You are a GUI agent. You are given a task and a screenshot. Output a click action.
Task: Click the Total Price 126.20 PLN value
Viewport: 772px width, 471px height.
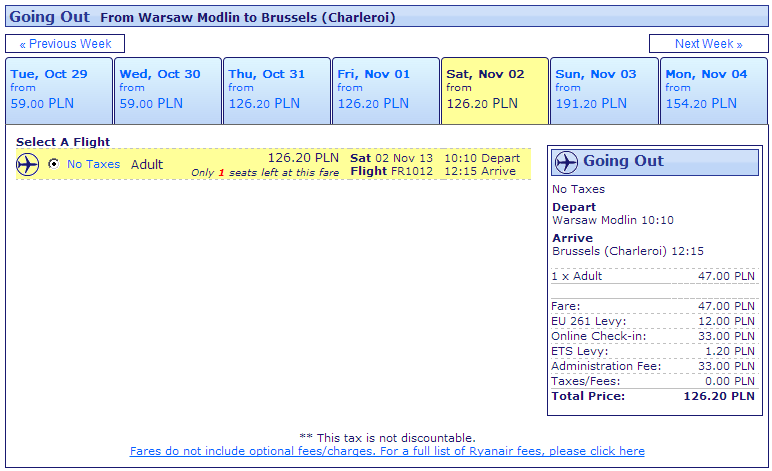coord(719,396)
